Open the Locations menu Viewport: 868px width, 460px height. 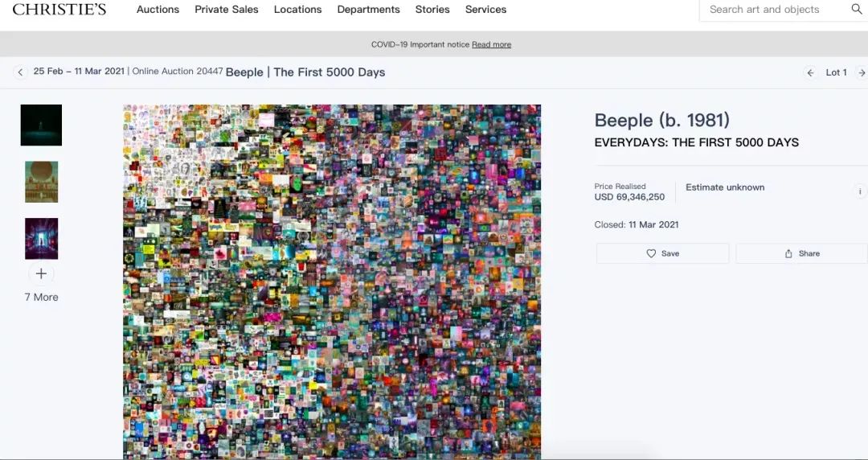coord(298,10)
